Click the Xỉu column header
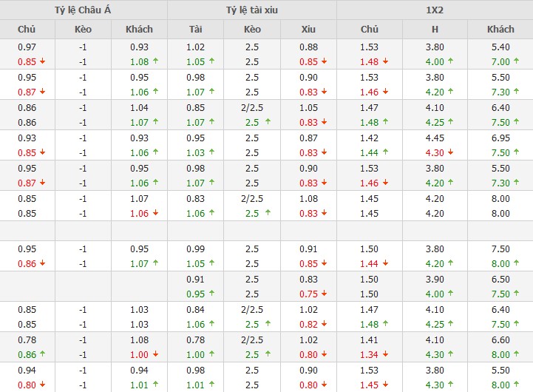This screenshot has width=533, height=392. point(308,29)
